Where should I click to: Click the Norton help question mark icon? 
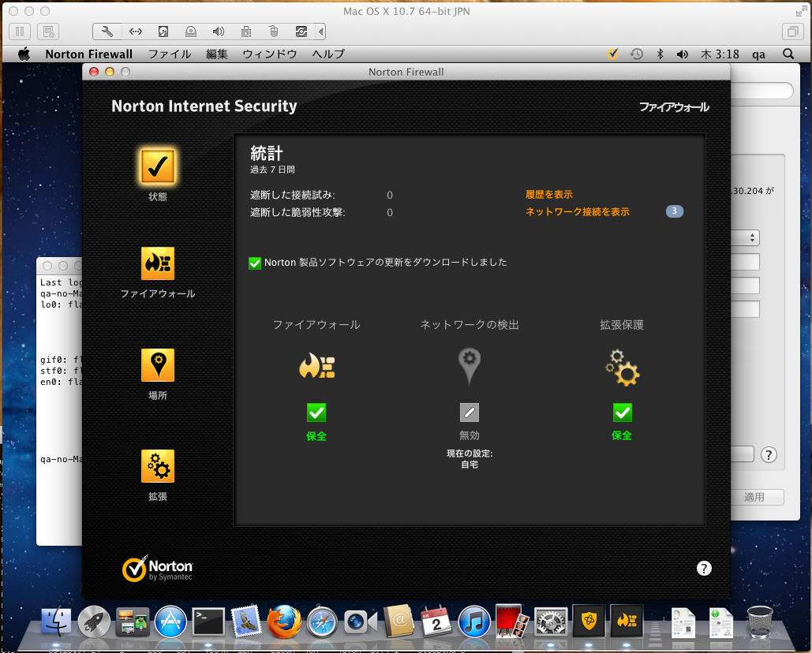tap(705, 569)
